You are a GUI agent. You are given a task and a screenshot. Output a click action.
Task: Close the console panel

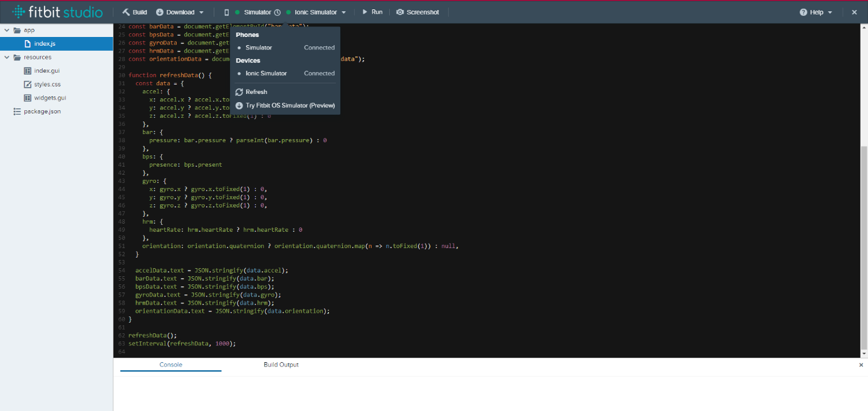tap(861, 365)
